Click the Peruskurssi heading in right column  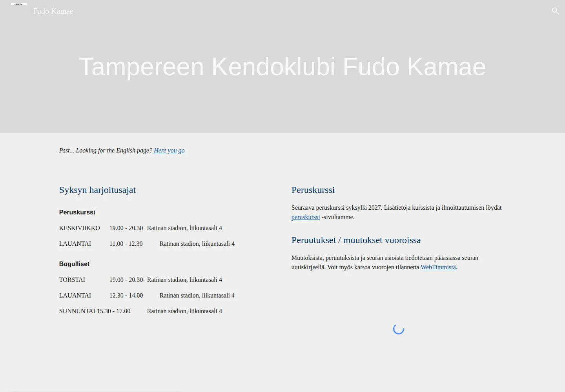(313, 190)
